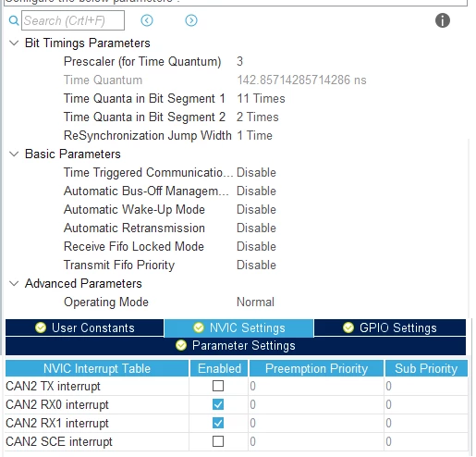Screen dimensions: 476x457
Task: Select Automatic Retransmission label
Action: tap(134, 228)
